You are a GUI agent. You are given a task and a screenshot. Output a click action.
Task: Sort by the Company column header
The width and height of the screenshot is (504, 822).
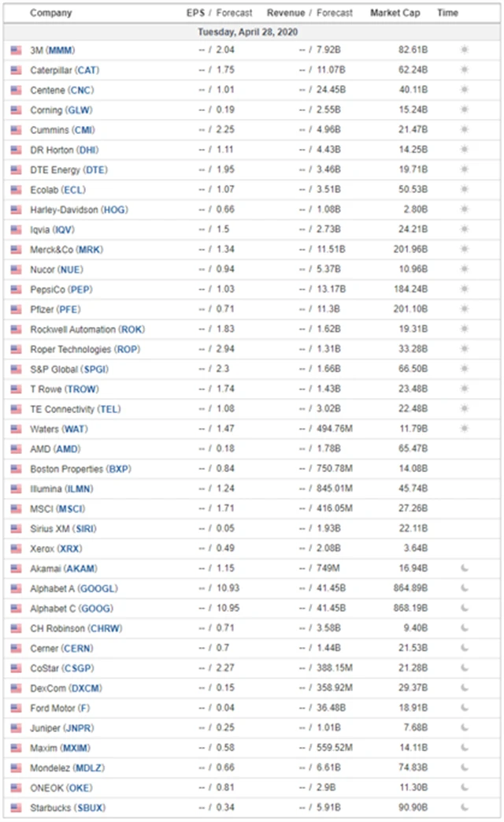pos(50,13)
